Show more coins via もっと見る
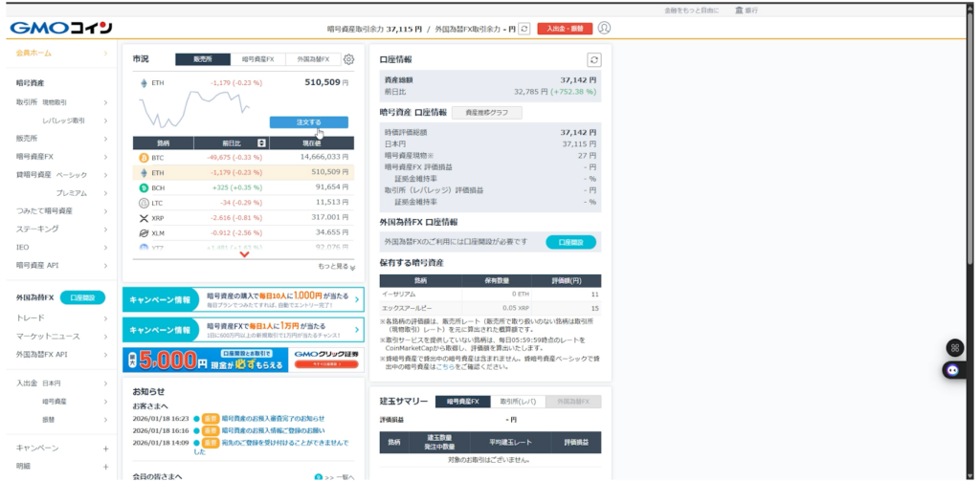 point(336,267)
